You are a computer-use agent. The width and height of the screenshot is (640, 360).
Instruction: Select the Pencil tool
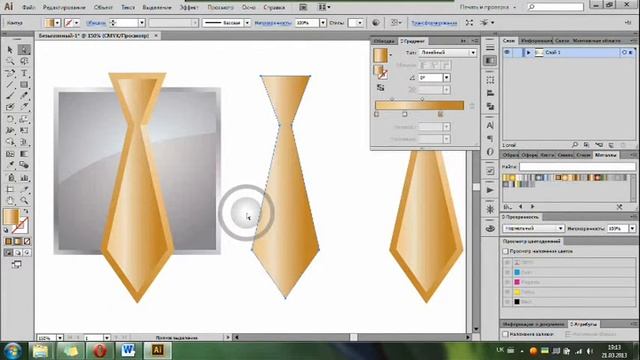click(x=24, y=96)
